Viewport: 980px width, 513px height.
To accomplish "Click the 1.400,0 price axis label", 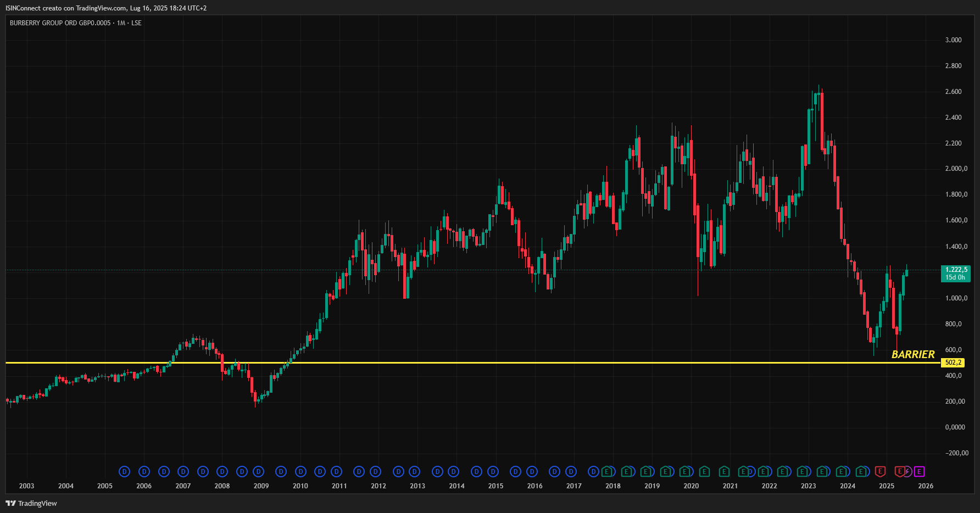I will [956, 247].
